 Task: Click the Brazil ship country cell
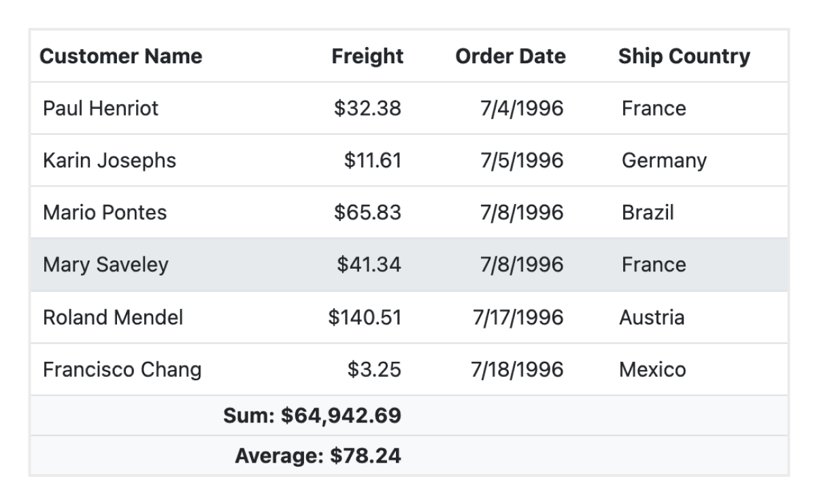point(648,212)
